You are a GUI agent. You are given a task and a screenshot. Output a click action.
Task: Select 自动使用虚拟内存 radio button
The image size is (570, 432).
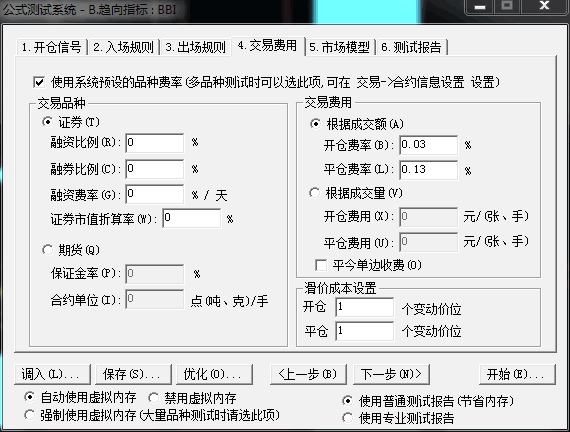tap(29, 397)
